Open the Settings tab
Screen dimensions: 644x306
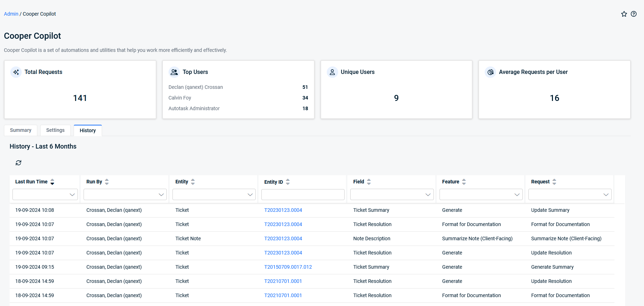[x=55, y=130]
